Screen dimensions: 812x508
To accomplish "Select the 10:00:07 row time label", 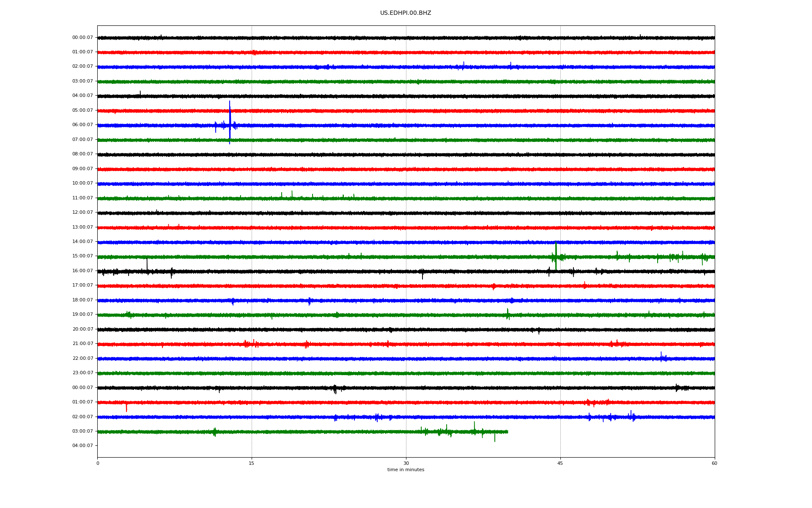I will tap(82, 183).
